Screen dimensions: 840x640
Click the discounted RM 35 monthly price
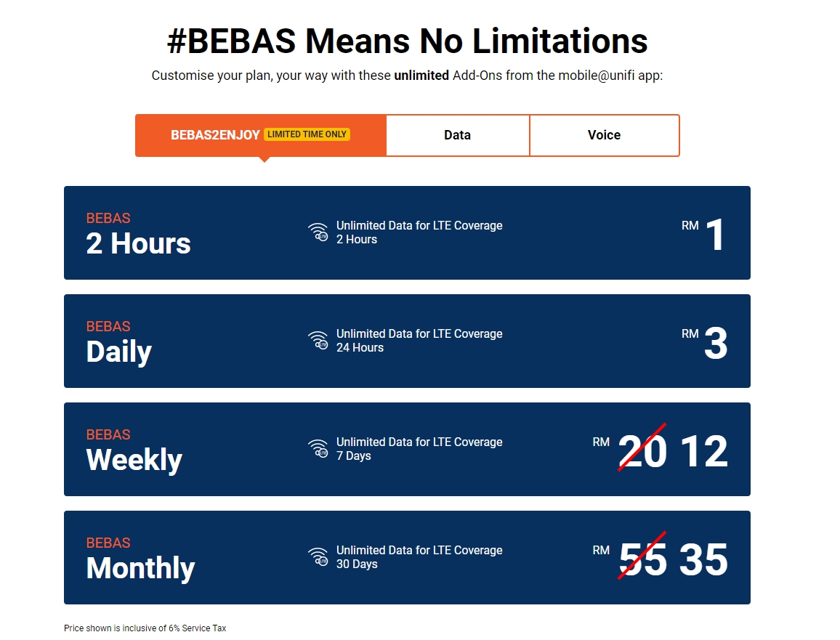point(703,559)
